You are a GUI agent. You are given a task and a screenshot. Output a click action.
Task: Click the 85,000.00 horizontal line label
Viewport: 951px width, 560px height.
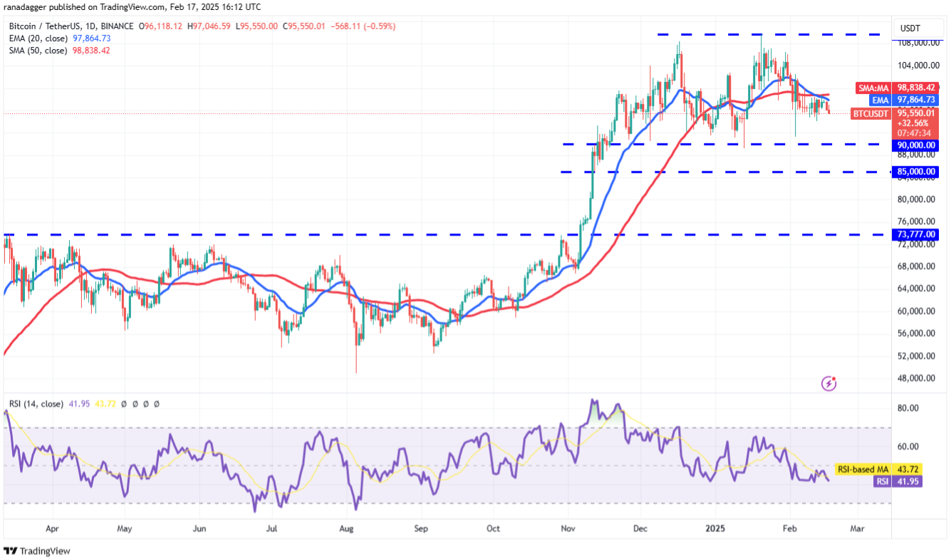click(915, 172)
